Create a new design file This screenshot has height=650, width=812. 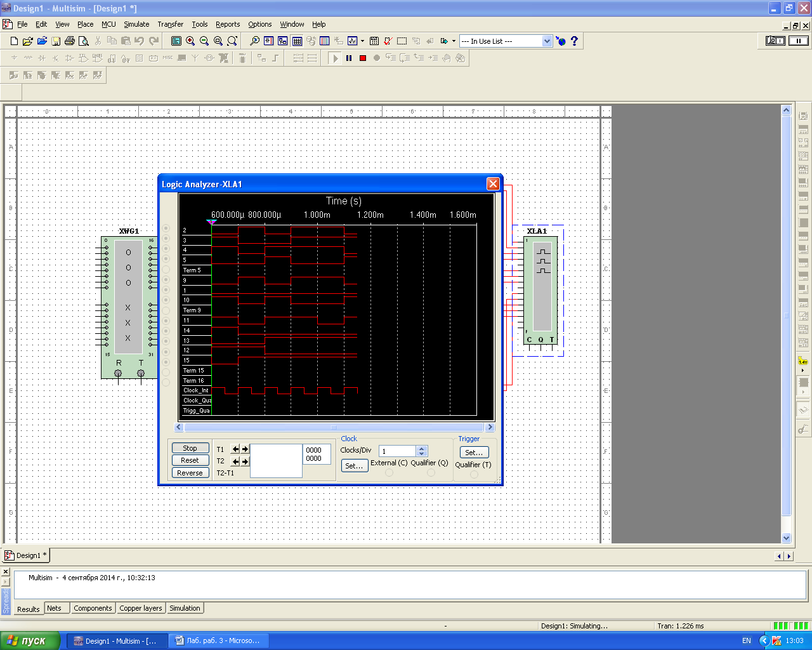(x=14, y=41)
